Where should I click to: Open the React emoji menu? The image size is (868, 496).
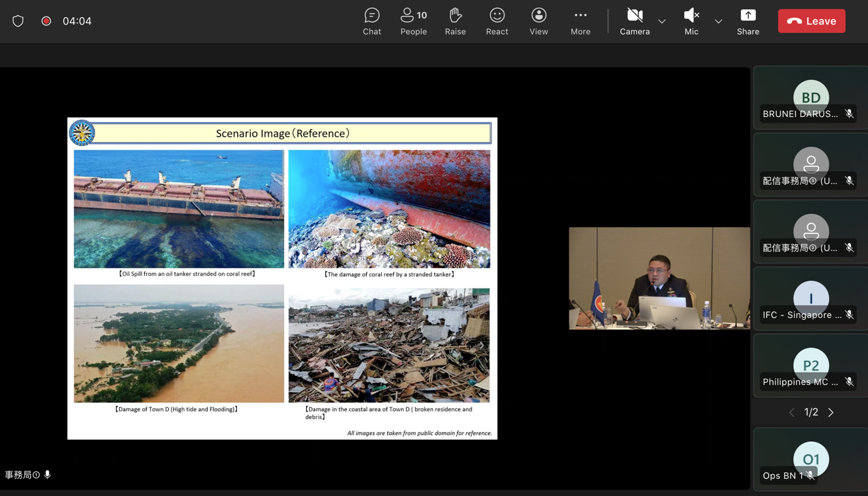pyautogui.click(x=496, y=21)
